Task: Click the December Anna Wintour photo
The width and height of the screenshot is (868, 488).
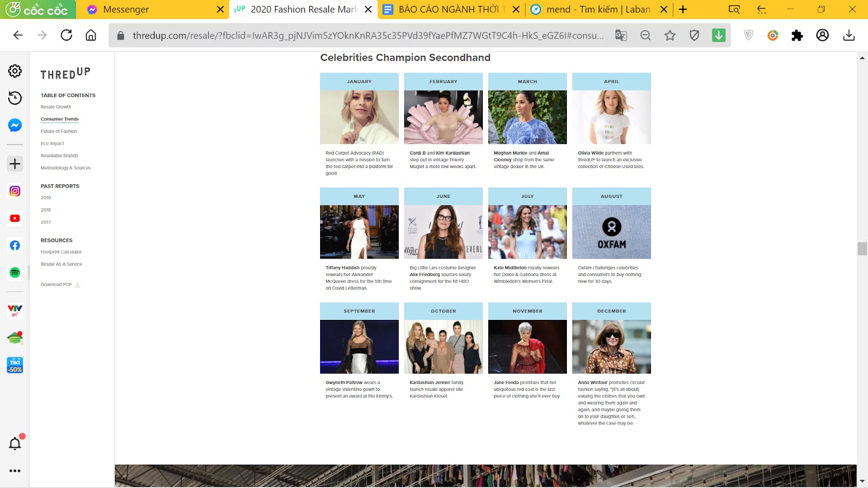Action: point(611,346)
